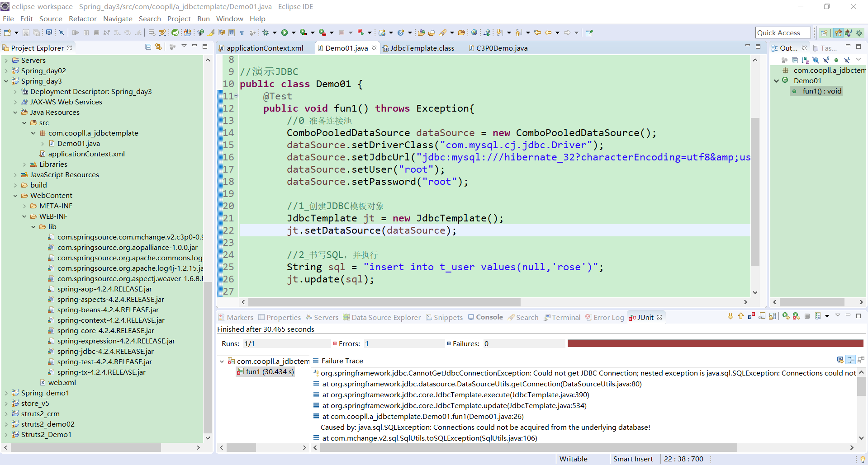
Task: Click the green Run toolbar button
Action: click(x=284, y=33)
